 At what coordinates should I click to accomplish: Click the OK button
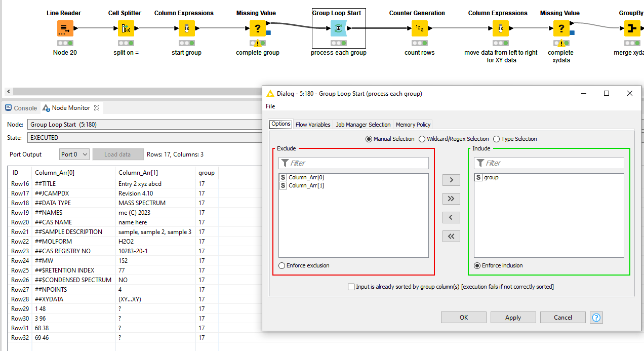click(464, 318)
